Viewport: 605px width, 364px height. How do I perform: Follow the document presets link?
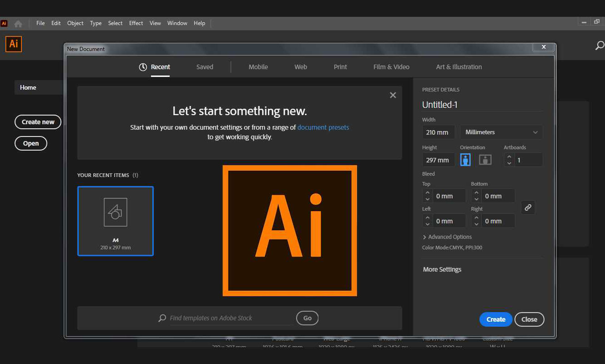323,127
